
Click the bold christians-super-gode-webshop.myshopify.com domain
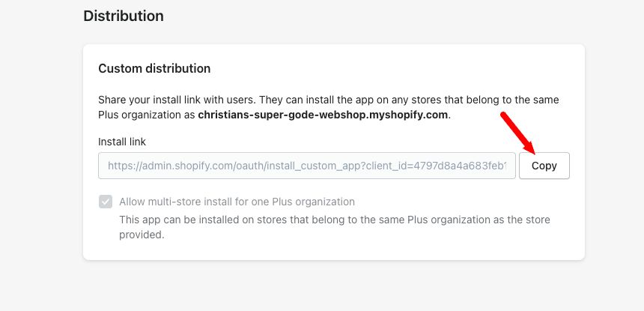pos(323,115)
